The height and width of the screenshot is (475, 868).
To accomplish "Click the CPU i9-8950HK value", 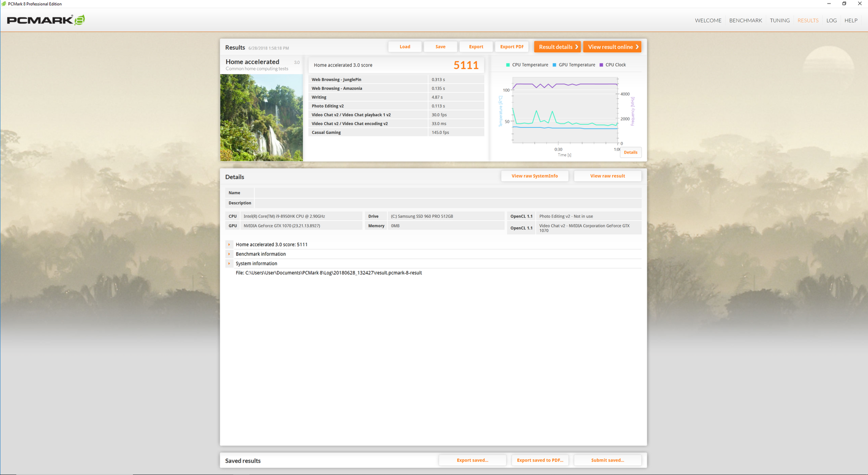I will click(x=301, y=216).
